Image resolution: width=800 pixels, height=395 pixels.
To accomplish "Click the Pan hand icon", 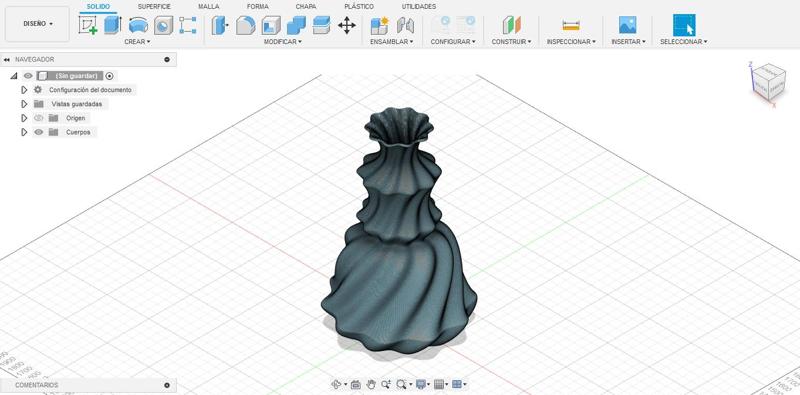I will (371, 384).
